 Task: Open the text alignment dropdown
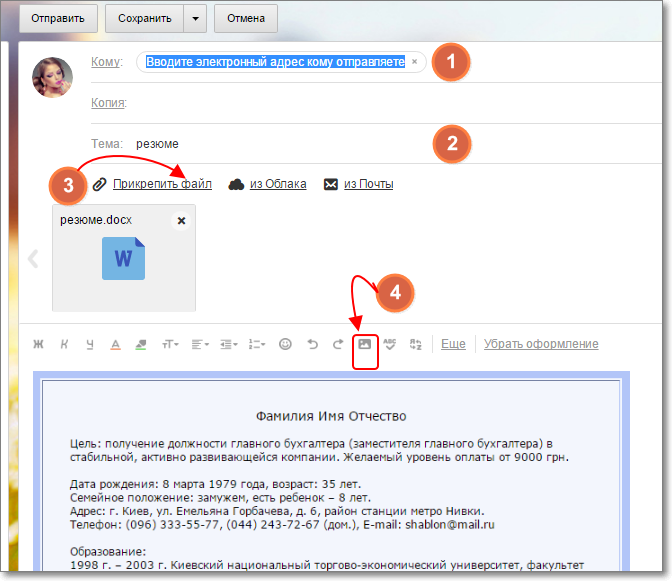point(200,344)
